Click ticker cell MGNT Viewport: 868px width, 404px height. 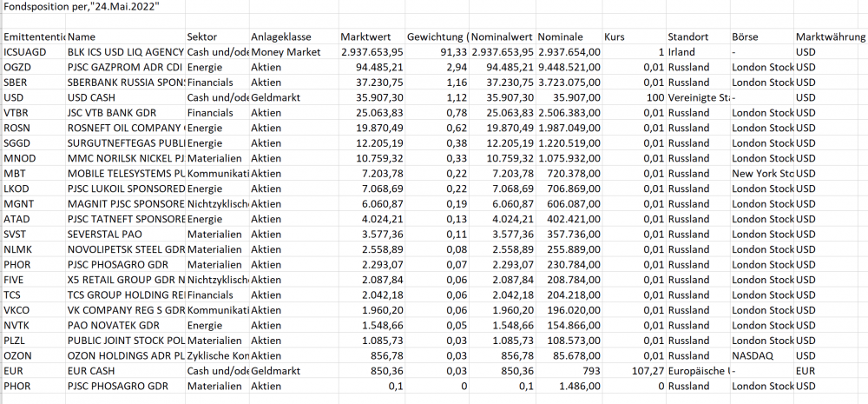34,204
